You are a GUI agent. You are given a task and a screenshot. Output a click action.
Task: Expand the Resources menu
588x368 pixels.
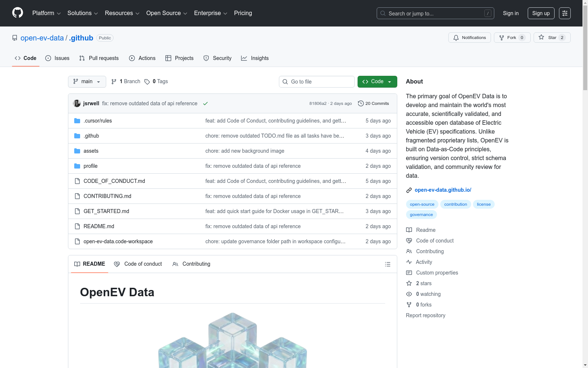tap(122, 13)
